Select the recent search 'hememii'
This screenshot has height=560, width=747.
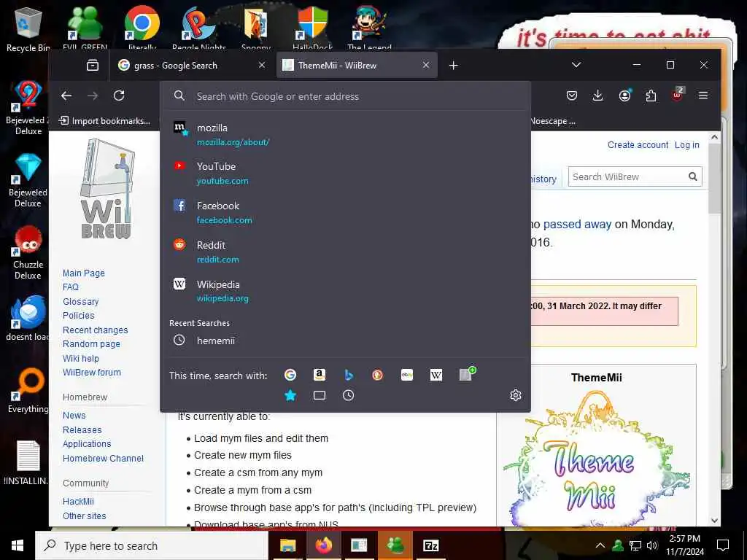pyautogui.click(x=345, y=341)
